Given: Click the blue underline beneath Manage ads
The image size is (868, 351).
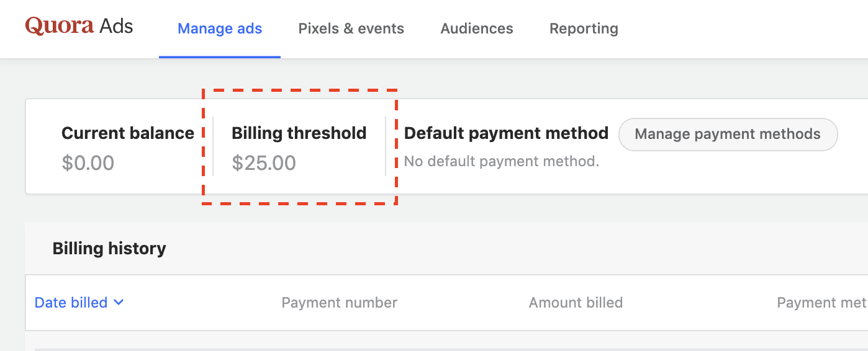Looking at the screenshot, I should (x=220, y=57).
